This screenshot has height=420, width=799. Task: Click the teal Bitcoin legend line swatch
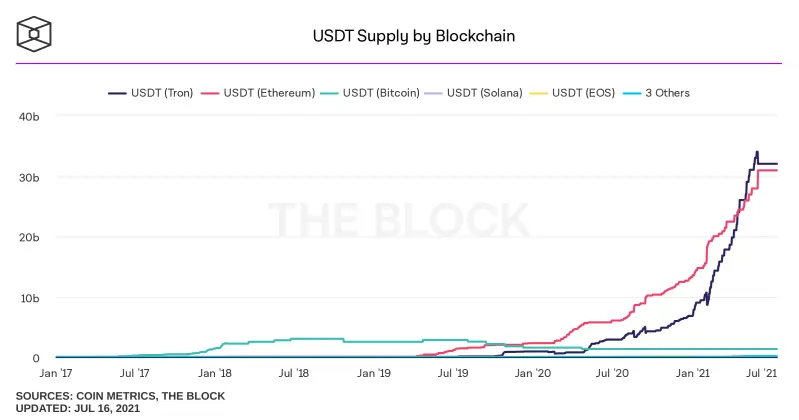[330, 93]
